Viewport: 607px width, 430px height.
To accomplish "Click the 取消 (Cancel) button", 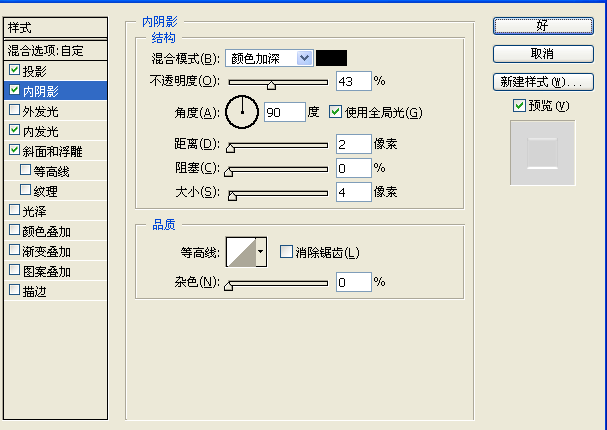I will [x=543, y=54].
